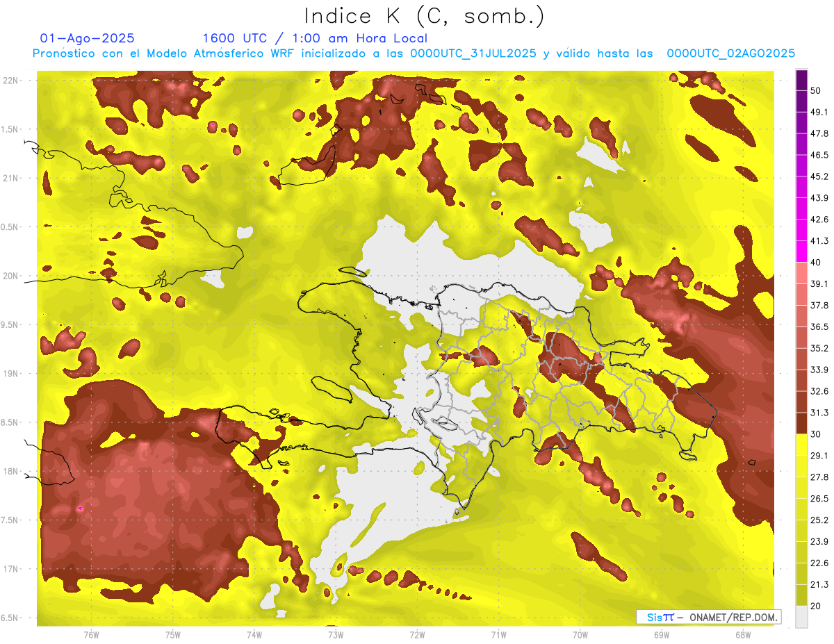This screenshot has height=644, width=834.
Task: Pick the dark brown swatch between 30 and 31.3
Action: 801,424
